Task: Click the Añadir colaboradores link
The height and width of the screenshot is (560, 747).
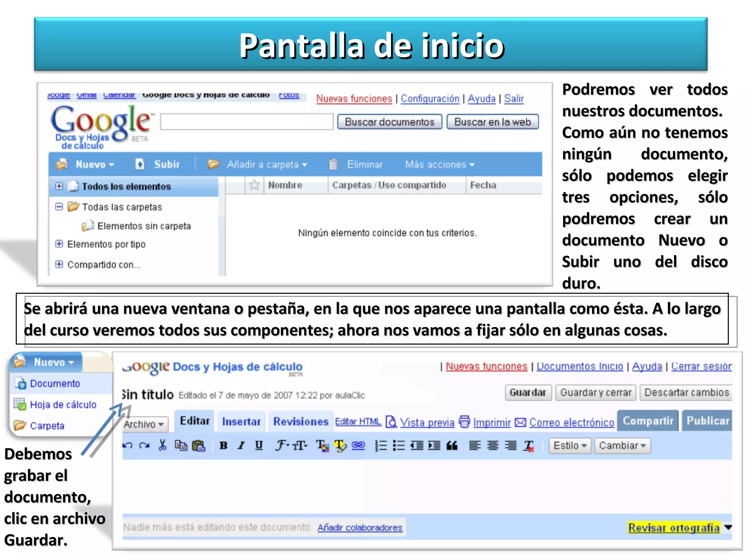Action: click(x=360, y=528)
